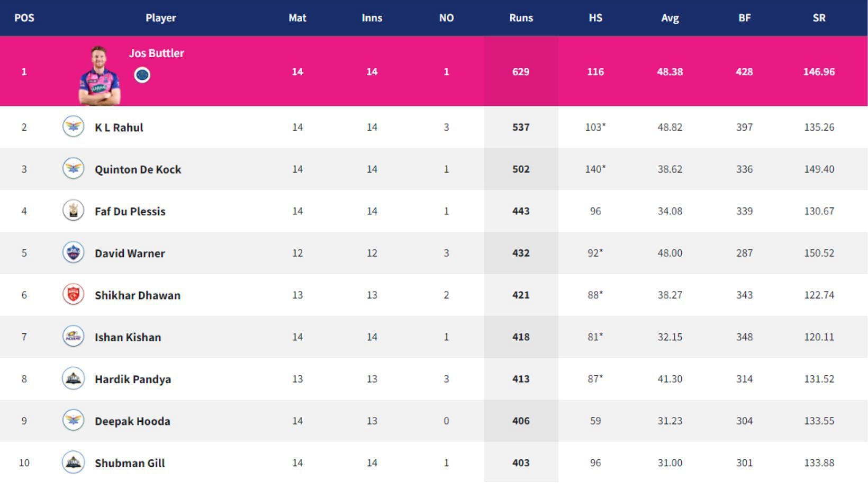Screen dimensions: 868x489
Task: Open Jos Buttler's player name link
Action: 157,53
